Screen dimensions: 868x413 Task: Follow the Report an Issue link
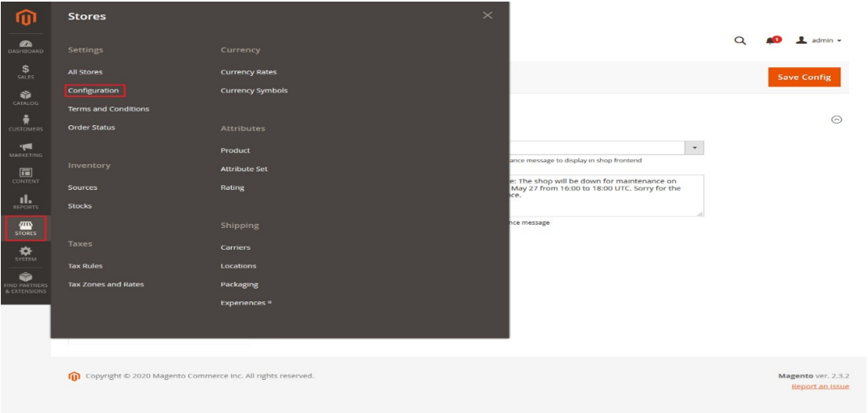click(820, 386)
